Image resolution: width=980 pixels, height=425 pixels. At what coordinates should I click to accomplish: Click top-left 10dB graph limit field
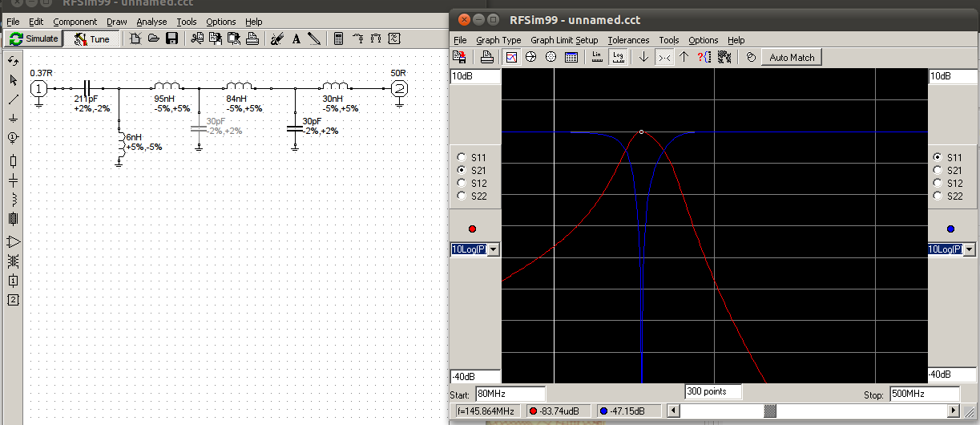click(475, 76)
